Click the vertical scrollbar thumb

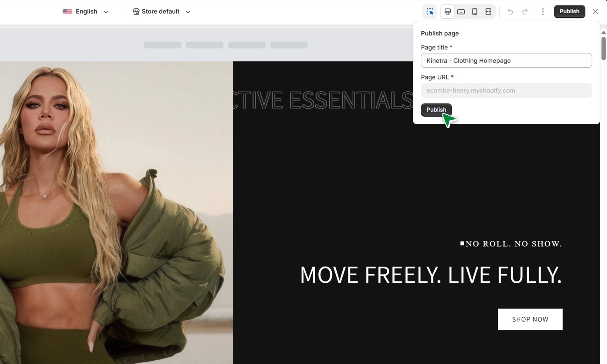603,49
